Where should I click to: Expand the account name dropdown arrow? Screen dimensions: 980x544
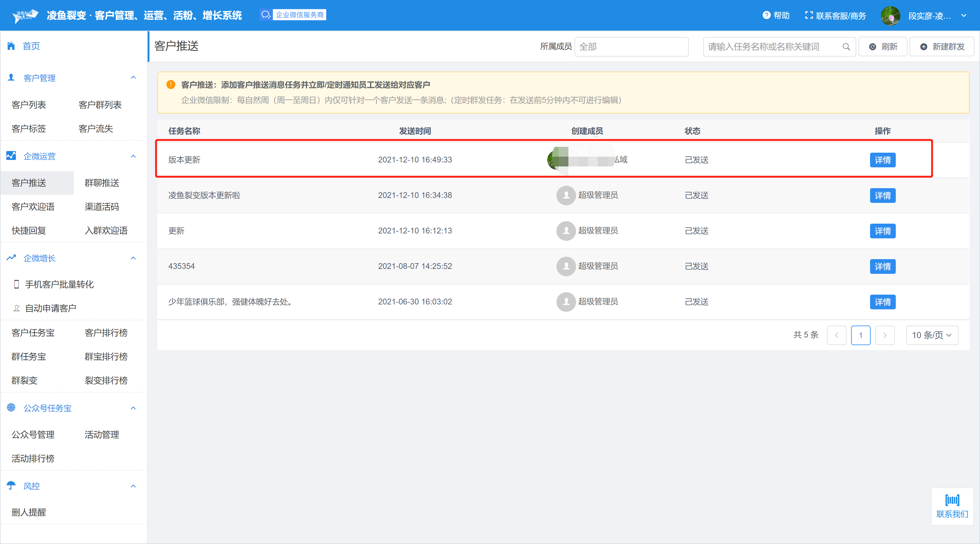[964, 16]
